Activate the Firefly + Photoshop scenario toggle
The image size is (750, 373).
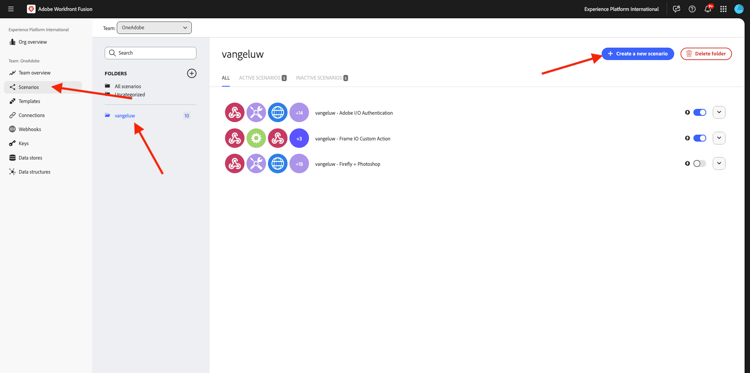tap(699, 164)
